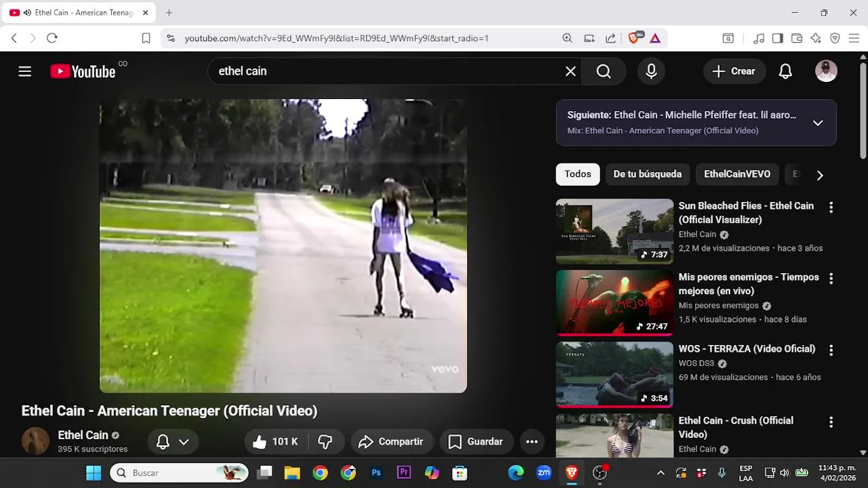Like the video with 101 K likes
Image resolution: width=868 pixels, height=488 pixels.
point(276,442)
